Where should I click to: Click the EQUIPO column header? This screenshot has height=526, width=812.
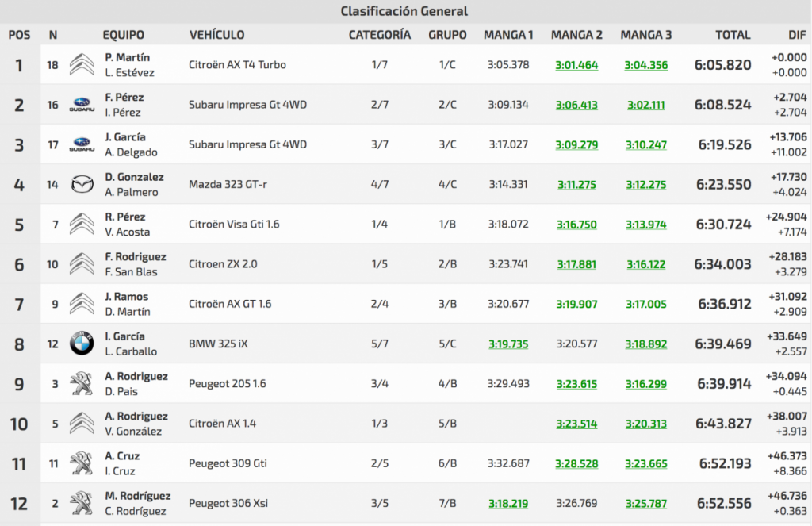coord(123,35)
